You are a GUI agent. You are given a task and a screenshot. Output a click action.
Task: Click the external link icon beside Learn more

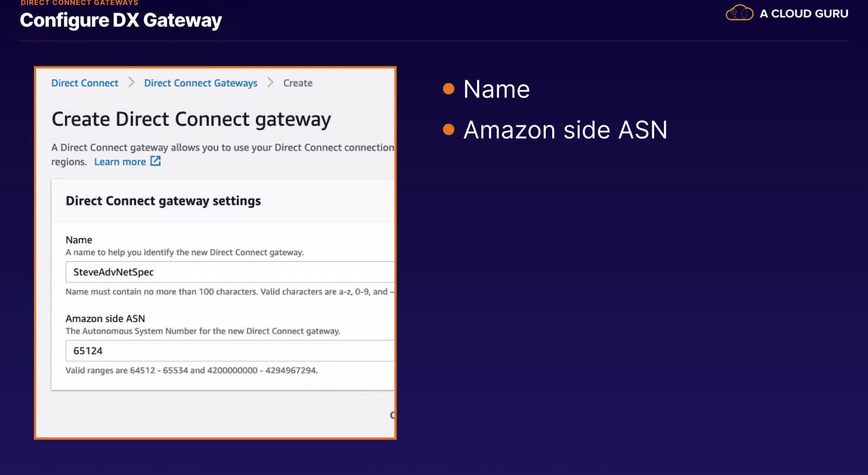(156, 161)
